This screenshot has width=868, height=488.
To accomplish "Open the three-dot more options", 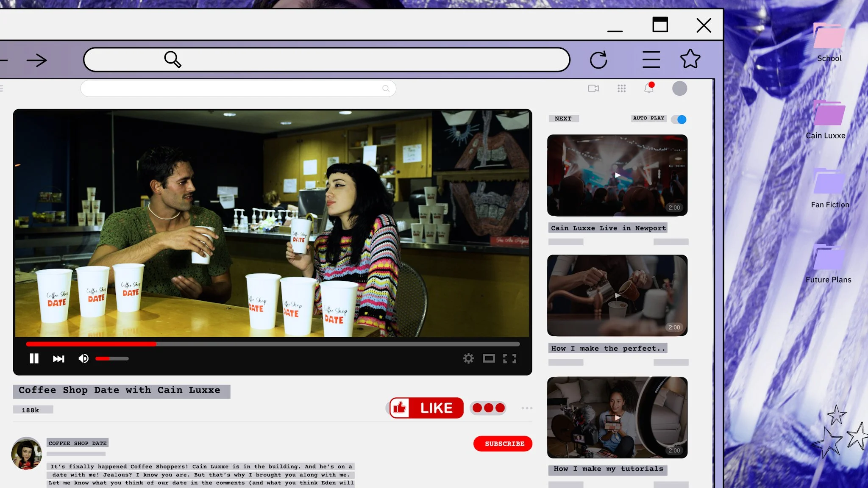I will coord(527,408).
